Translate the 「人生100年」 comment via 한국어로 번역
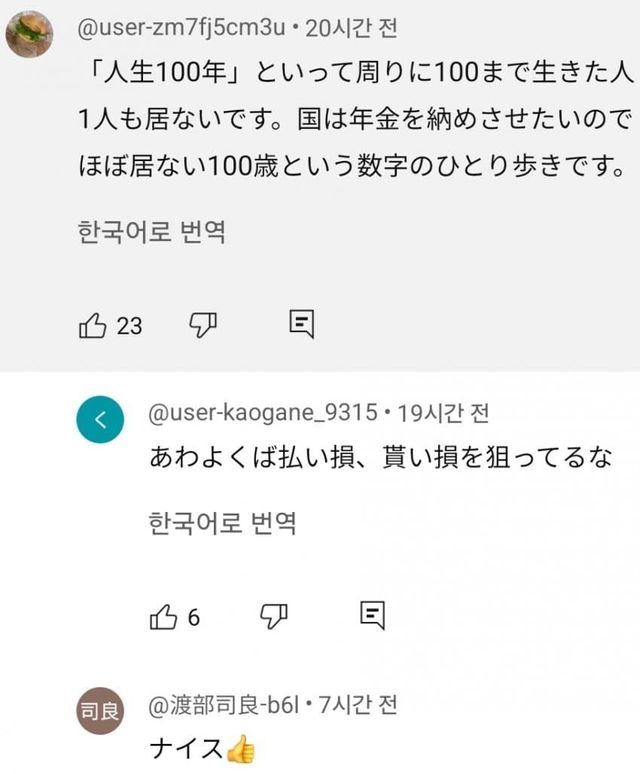Image resolution: width=640 pixels, height=774 pixels. (x=150, y=233)
